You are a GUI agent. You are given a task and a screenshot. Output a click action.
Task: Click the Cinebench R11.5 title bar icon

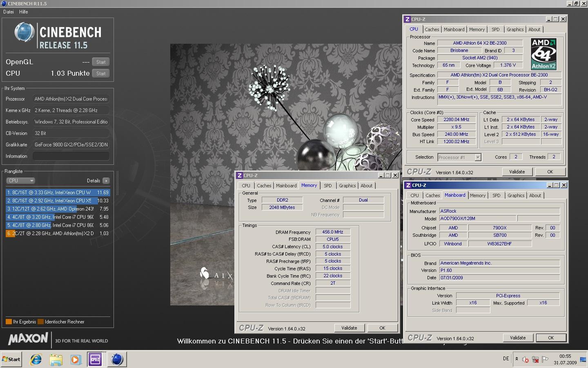point(4,3)
